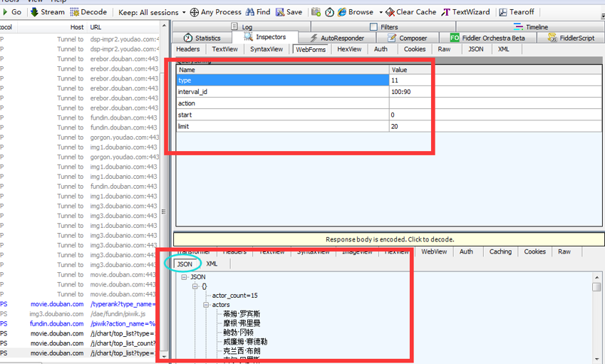Switch to the AutoResponder tab
Viewport: 605px width, 364px height.
337,38
